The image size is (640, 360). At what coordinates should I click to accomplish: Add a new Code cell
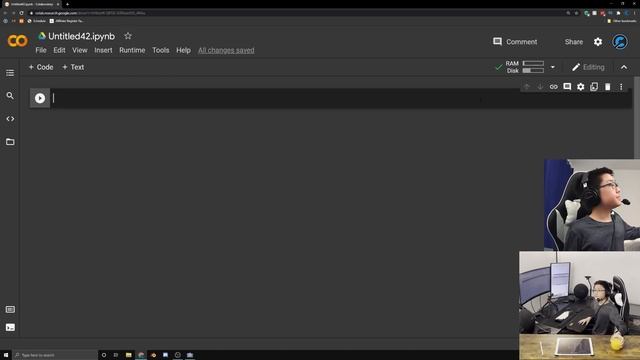pyautogui.click(x=41, y=67)
